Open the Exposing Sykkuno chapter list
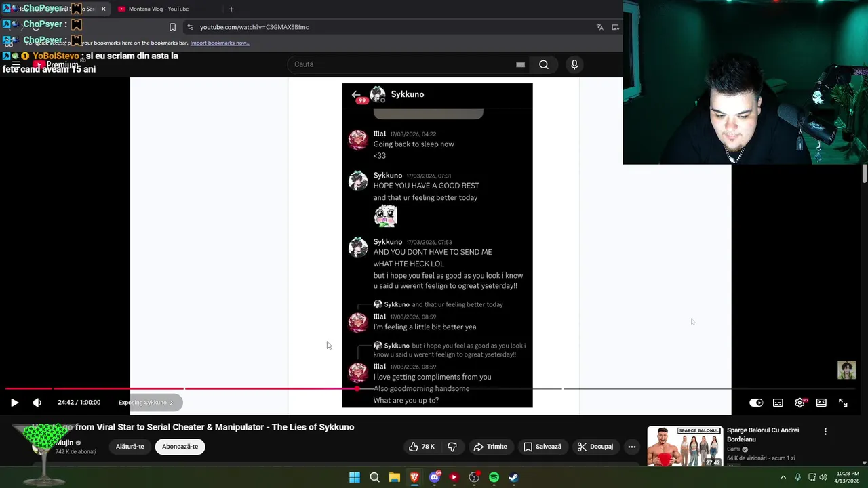The width and height of the screenshot is (868, 488). click(146, 403)
